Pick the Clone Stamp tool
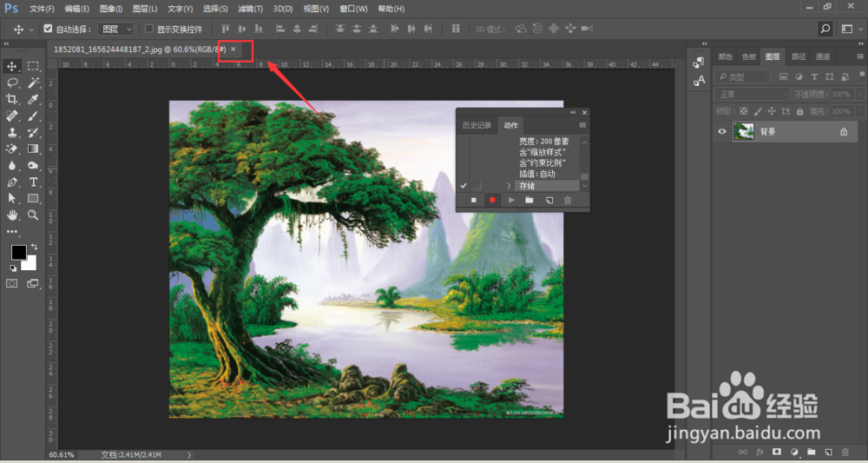This screenshot has height=463, width=868. coord(11,132)
